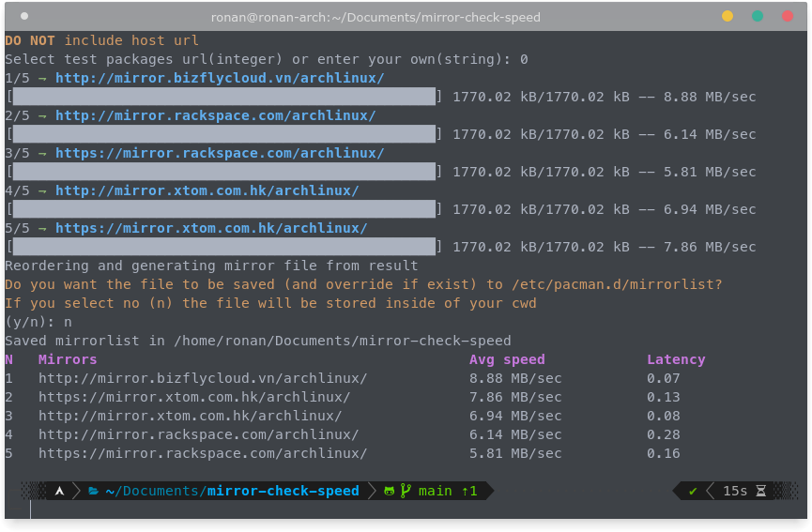Click the '(y/n): n' answer line
812x532 pixels.
tap(38, 322)
